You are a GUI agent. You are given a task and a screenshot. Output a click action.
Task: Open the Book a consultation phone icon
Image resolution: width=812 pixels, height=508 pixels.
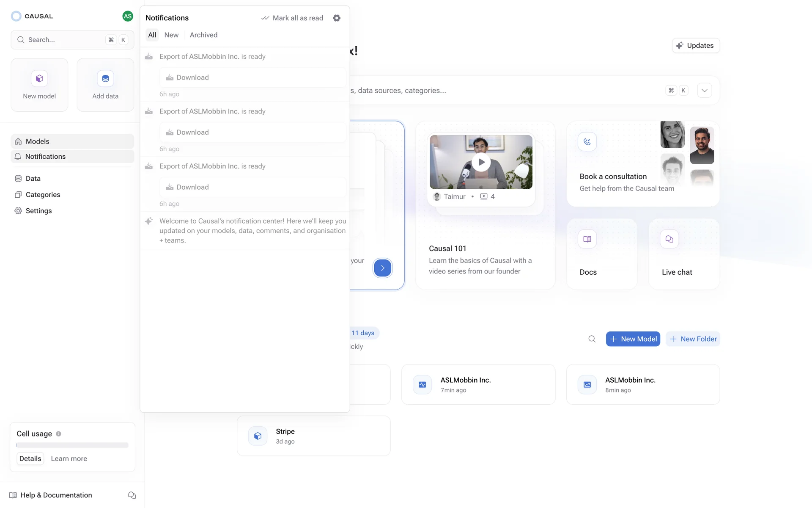tap(587, 142)
